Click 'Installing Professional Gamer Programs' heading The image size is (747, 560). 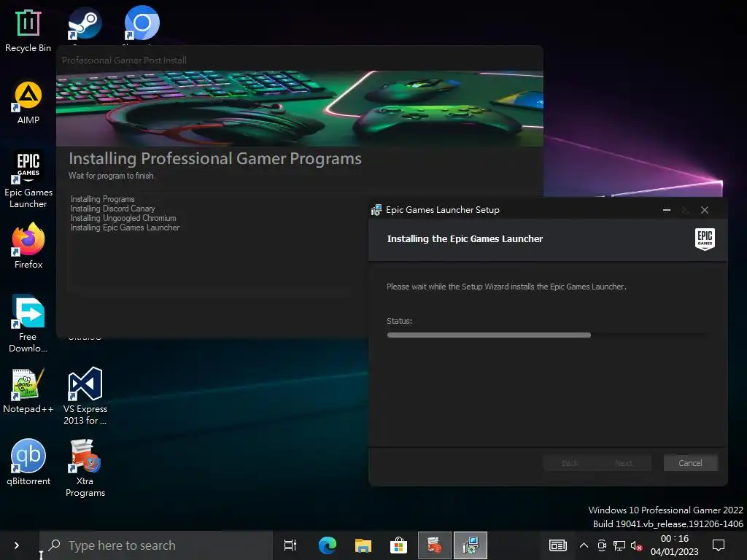[215, 158]
